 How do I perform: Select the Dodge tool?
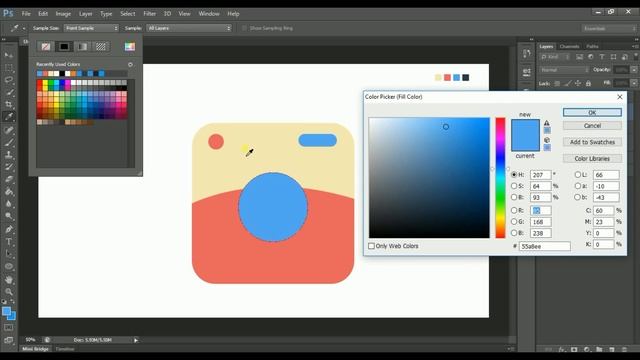click(x=9, y=216)
